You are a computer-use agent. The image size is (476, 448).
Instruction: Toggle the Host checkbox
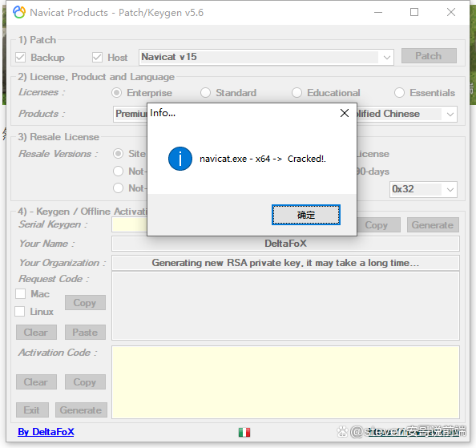pos(97,57)
